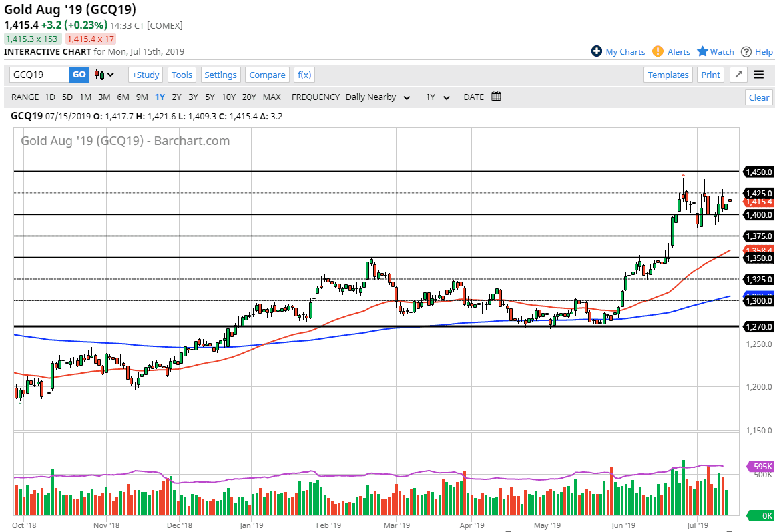Switch range to MAX
Viewport: 775px width, 532px height.
tap(272, 97)
